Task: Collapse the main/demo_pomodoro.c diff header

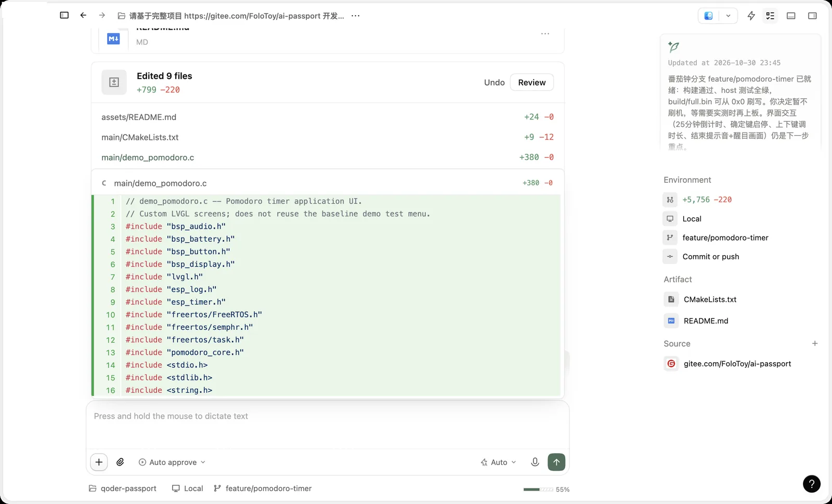Action: pyautogui.click(x=328, y=183)
